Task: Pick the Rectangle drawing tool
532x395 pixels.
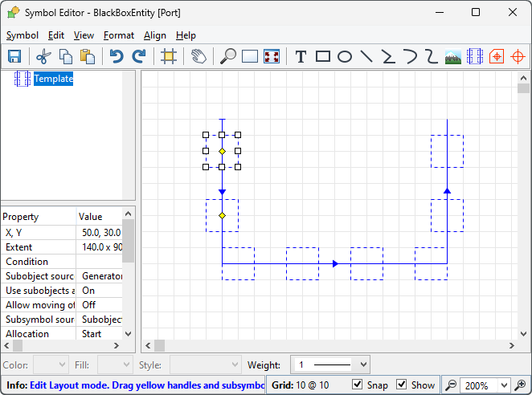Action: click(x=323, y=56)
